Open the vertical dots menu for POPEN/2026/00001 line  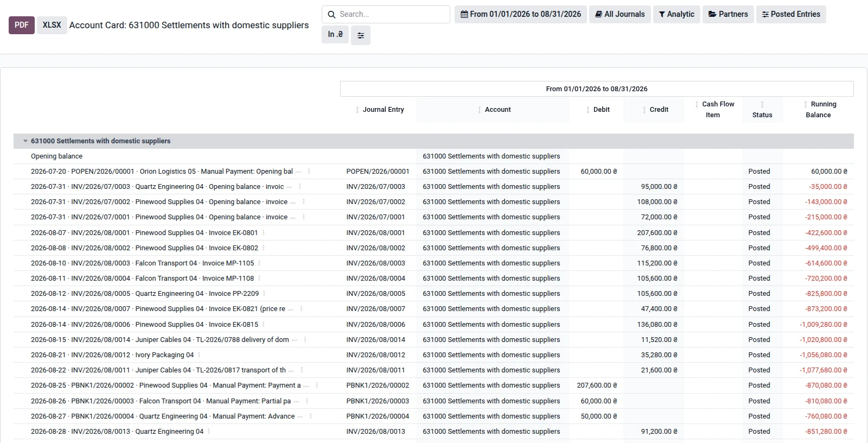point(309,172)
